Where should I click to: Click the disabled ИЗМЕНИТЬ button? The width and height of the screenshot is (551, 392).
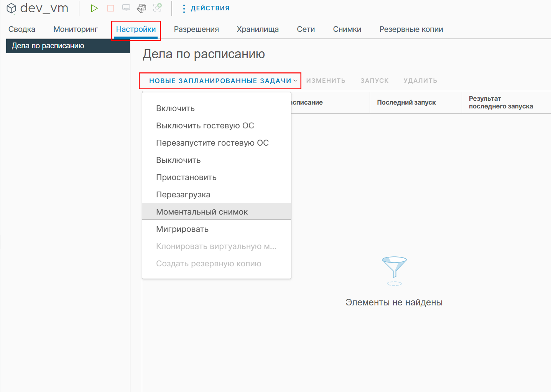pyautogui.click(x=326, y=81)
